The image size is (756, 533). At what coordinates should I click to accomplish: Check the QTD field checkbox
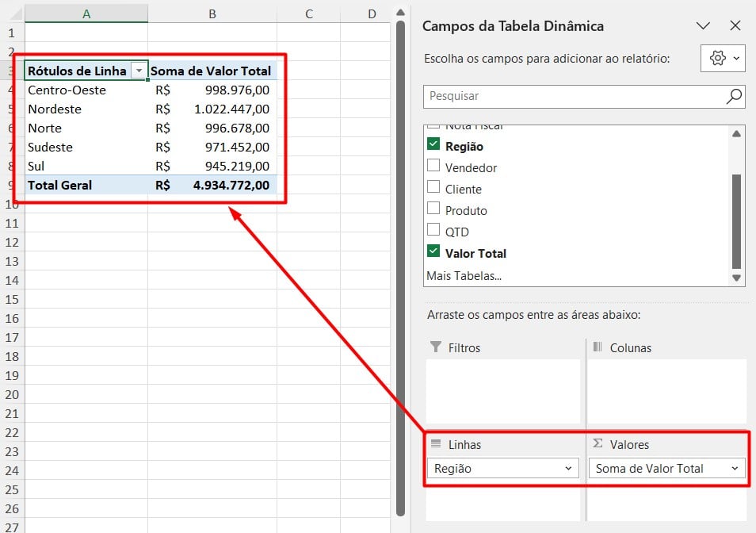pos(433,229)
